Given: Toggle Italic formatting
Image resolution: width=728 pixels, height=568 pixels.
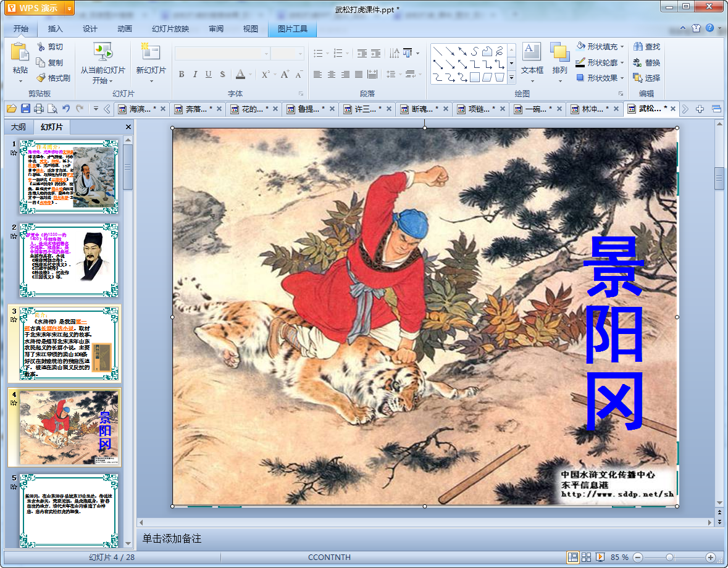Looking at the screenshot, I should [x=195, y=74].
